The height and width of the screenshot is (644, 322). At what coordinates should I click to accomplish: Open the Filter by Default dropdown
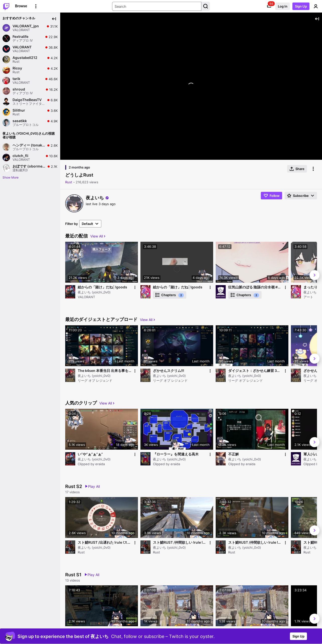[x=90, y=224]
